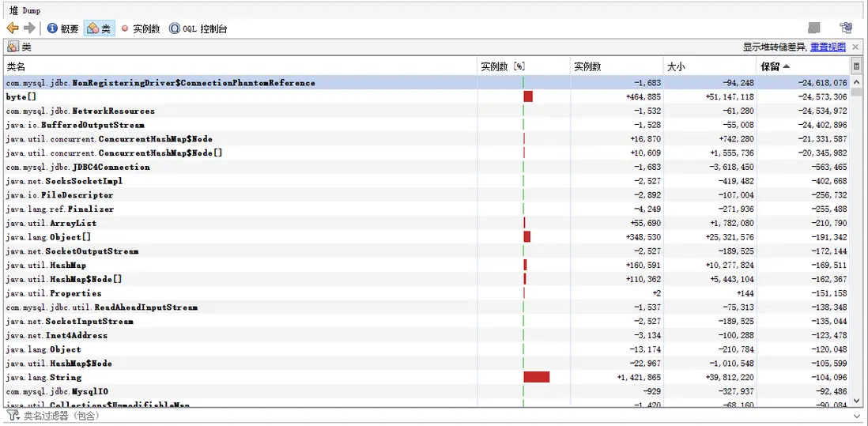Click the 类名过滤器 filter funnel icon
The height and width of the screenshot is (426, 868).
click(x=12, y=416)
